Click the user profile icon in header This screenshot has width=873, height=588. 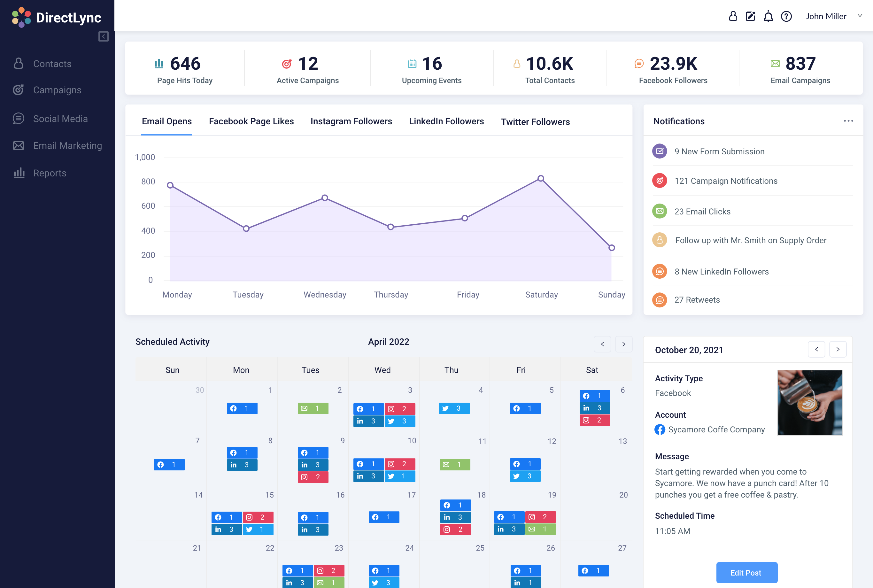point(733,16)
